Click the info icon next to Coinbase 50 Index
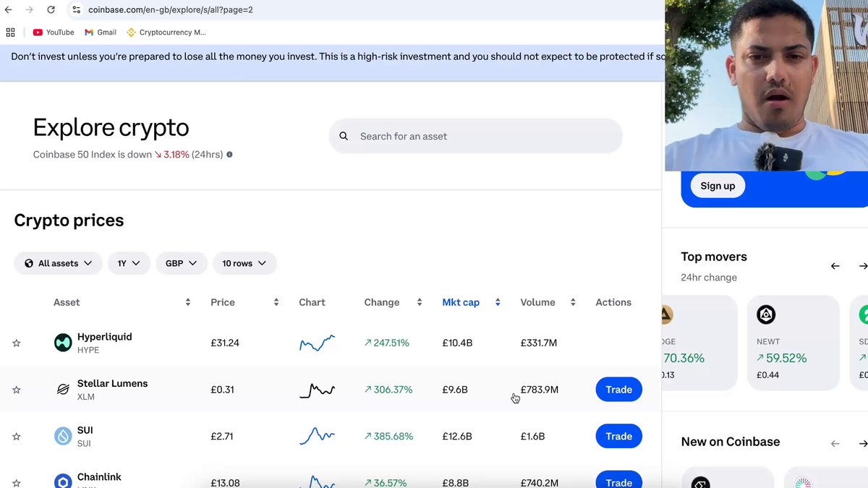This screenshot has width=868, height=488. click(x=229, y=155)
